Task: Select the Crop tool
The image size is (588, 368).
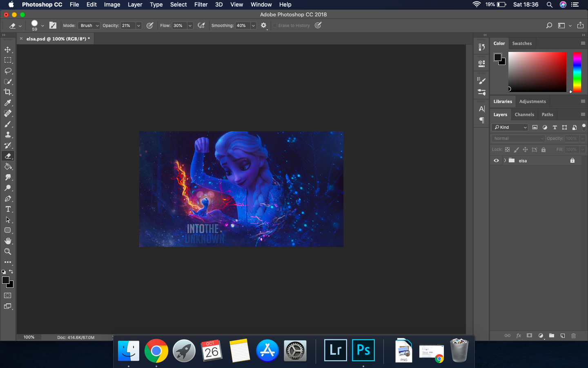Action: pos(8,92)
